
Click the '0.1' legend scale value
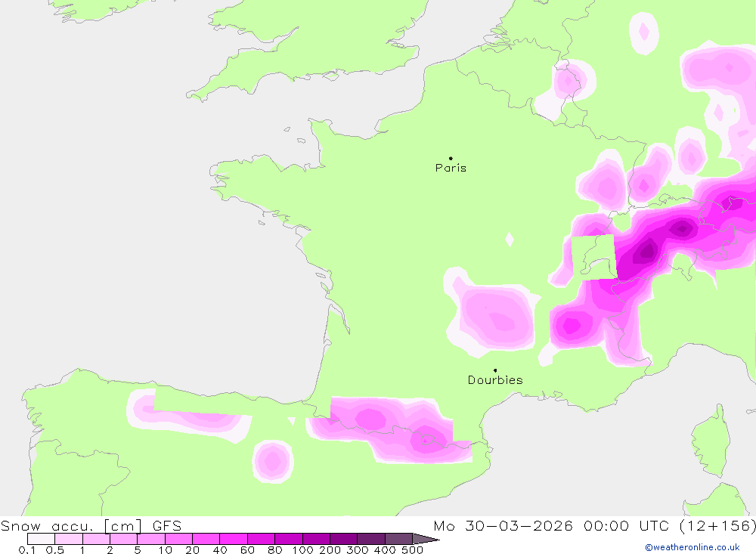27,549
